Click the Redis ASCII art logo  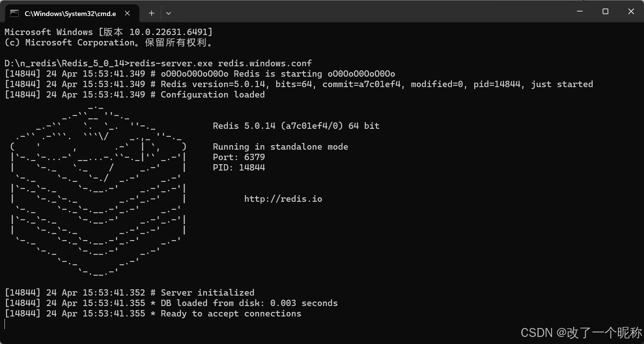click(98, 191)
